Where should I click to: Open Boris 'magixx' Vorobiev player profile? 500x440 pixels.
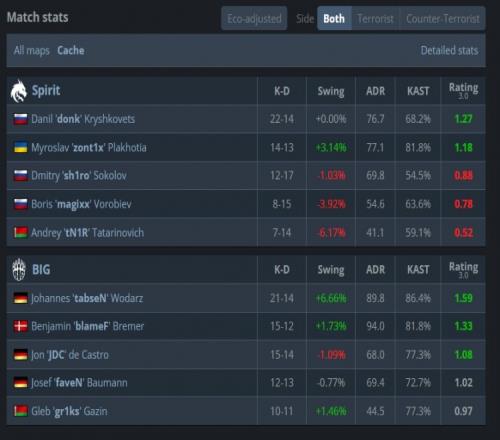click(81, 204)
